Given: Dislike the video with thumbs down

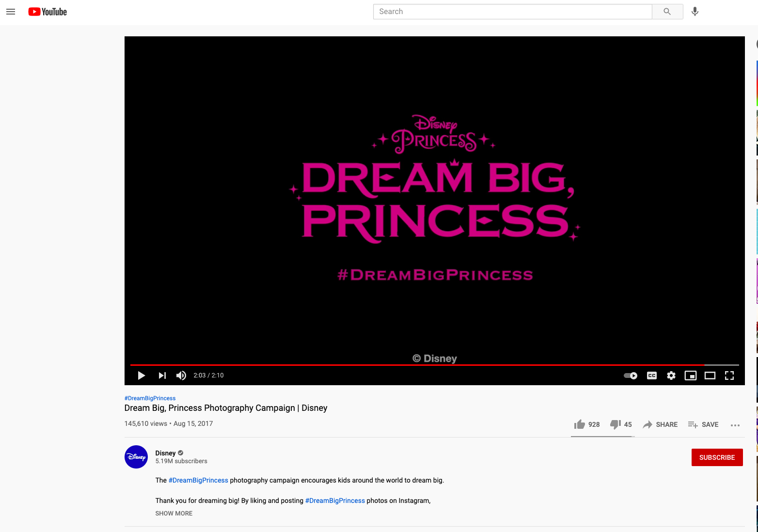Looking at the screenshot, I should coord(621,424).
